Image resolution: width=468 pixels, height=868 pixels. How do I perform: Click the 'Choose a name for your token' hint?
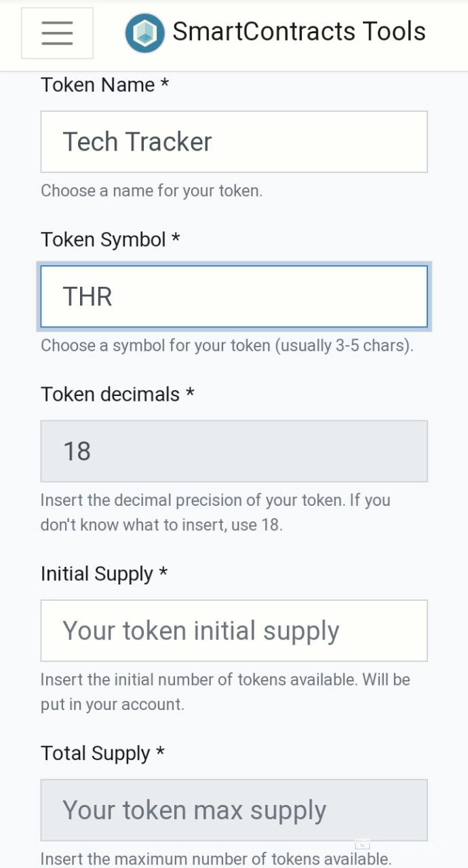point(151,191)
